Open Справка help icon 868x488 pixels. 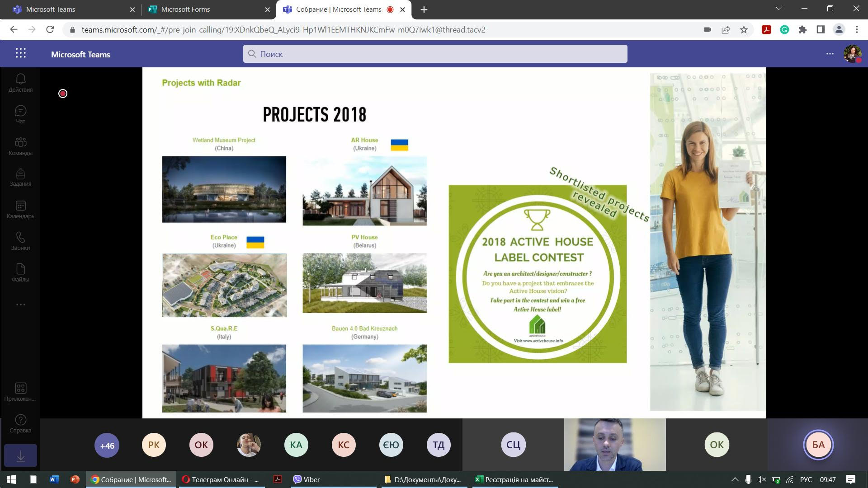20,424
